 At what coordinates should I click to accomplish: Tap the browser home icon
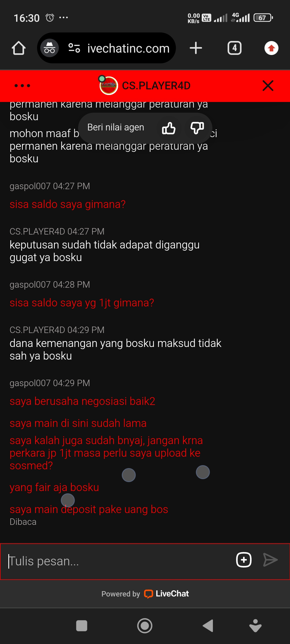pos(19,48)
